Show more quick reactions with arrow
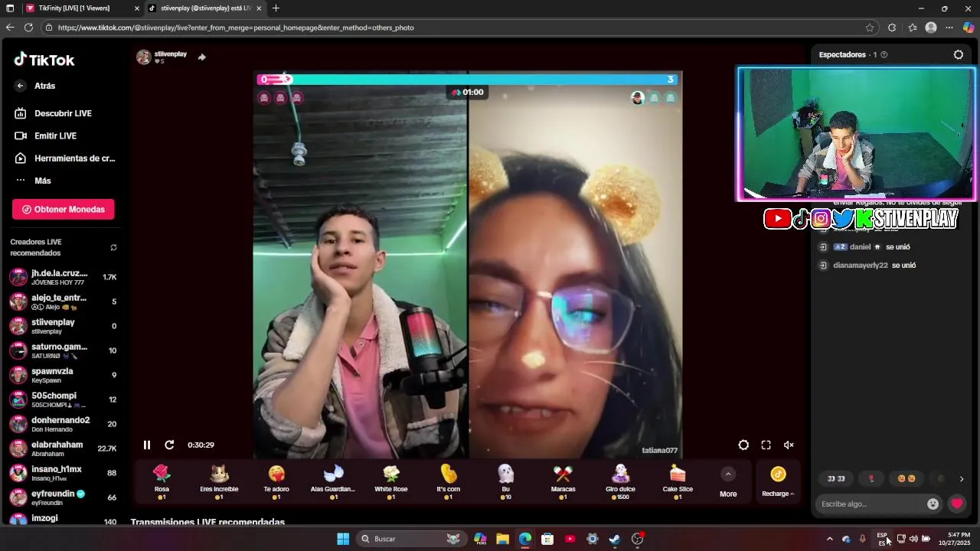 click(962, 479)
